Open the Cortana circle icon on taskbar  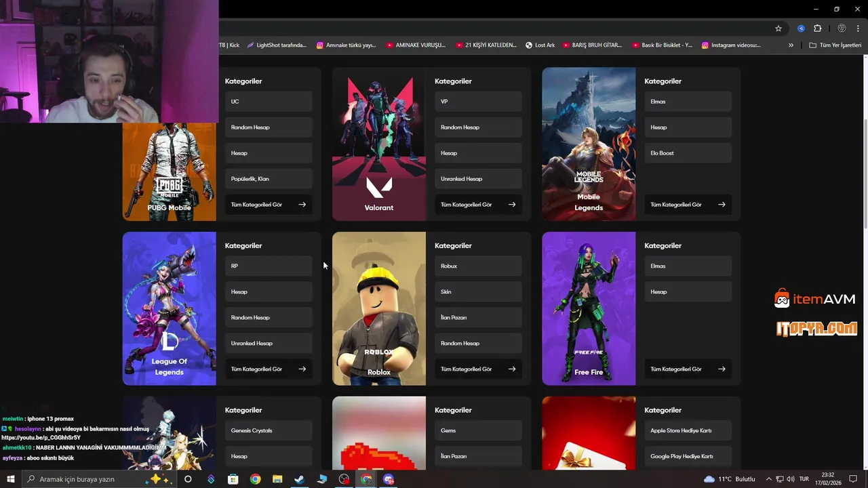click(188, 479)
